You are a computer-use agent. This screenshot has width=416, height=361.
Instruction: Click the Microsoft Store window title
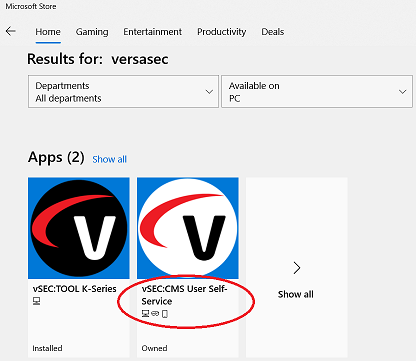pyautogui.click(x=31, y=6)
